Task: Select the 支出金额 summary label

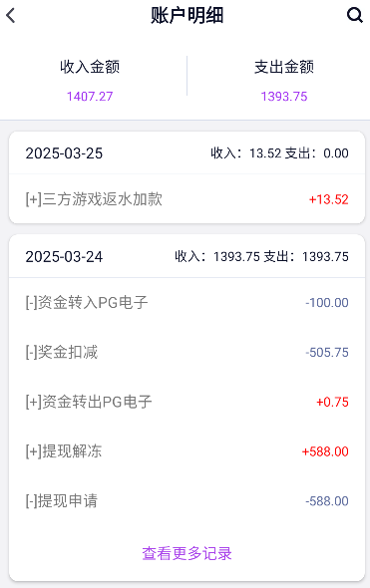Action: [x=284, y=67]
